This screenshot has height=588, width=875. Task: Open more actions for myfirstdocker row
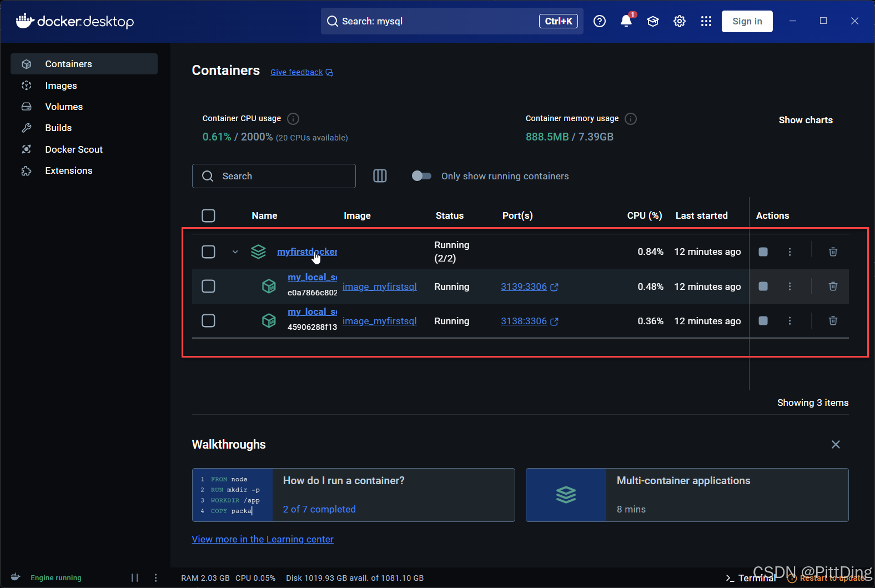pyautogui.click(x=789, y=252)
